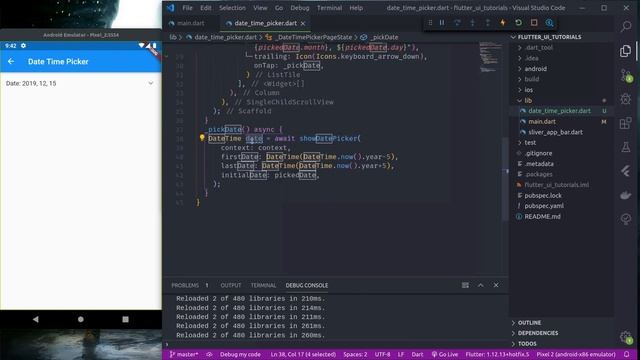Image resolution: width=640 pixels, height=360 pixels.
Task: Open the File menu
Action: (x=187, y=8)
